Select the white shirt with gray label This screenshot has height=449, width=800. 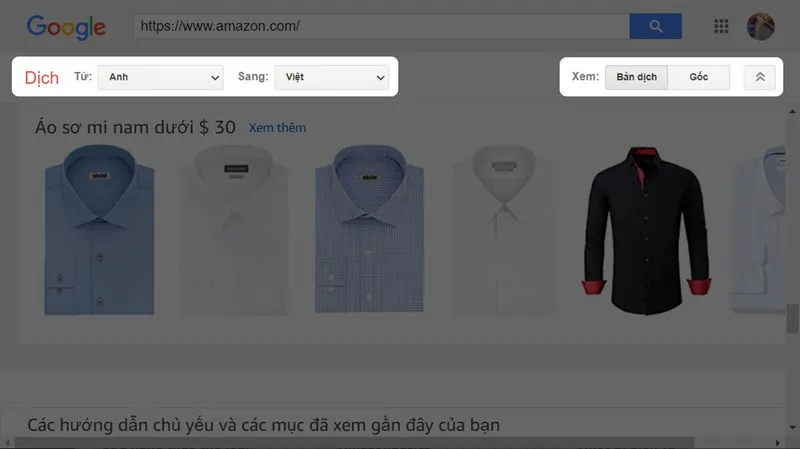click(504, 231)
